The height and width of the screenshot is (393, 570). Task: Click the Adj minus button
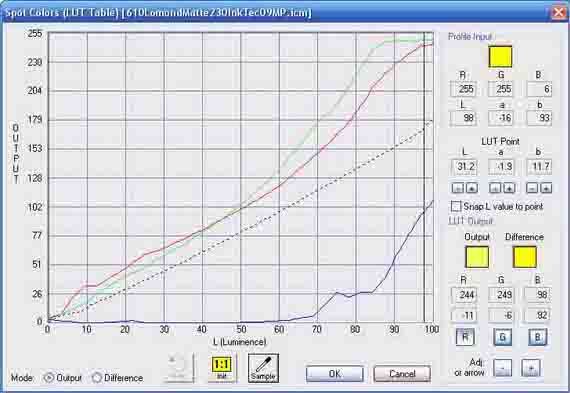pyautogui.click(x=502, y=368)
